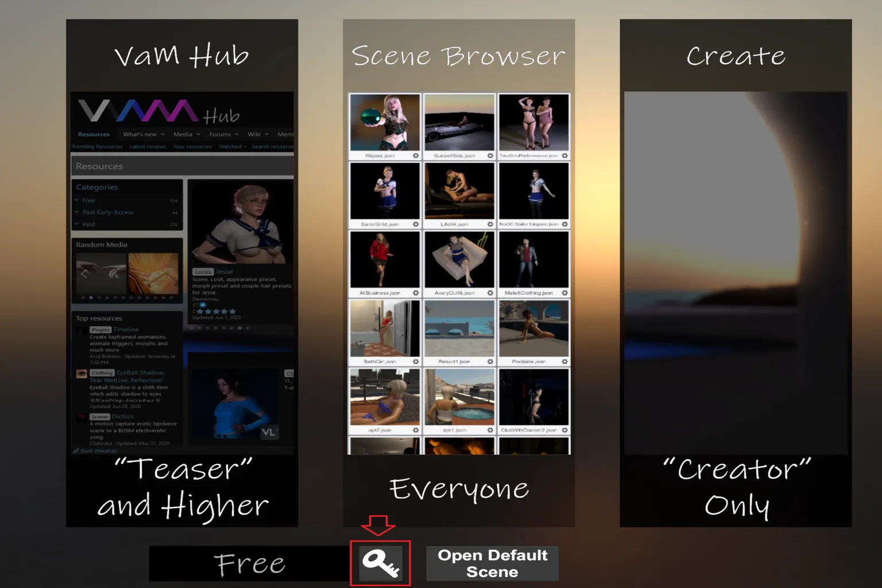The height and width of the screenshot is (588, 882).
Task: Click the Open Default Scene button
Action: click(x=492, y=563)
